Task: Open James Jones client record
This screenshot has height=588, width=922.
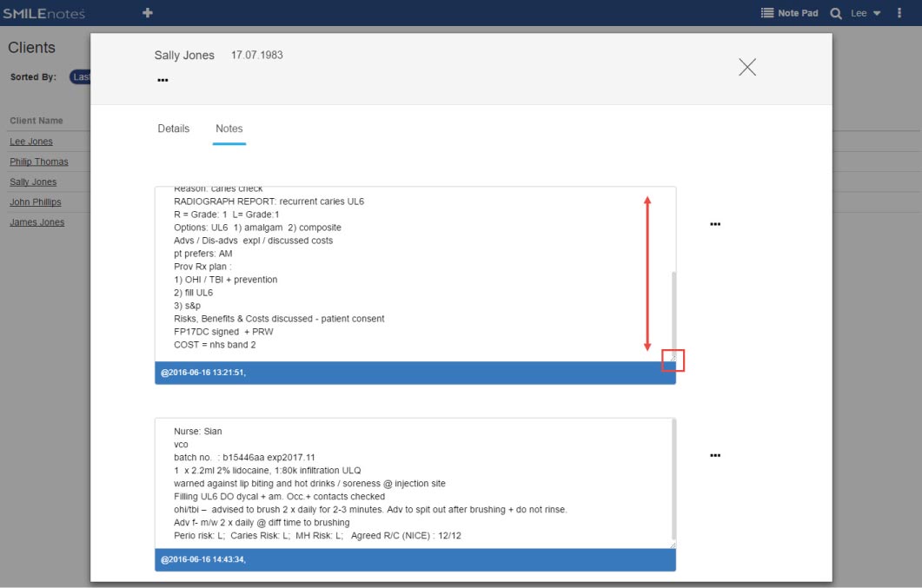Action: (x=36, y=222)
